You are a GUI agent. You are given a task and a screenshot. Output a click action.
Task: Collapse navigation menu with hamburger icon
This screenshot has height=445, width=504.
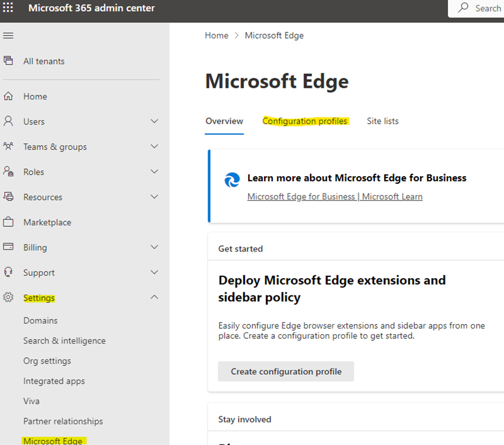pos(8,36)
